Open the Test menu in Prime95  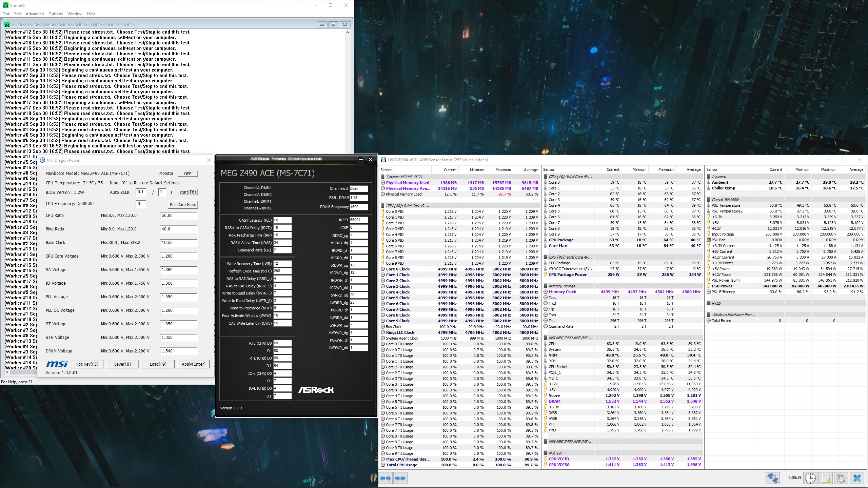(6, 14)
